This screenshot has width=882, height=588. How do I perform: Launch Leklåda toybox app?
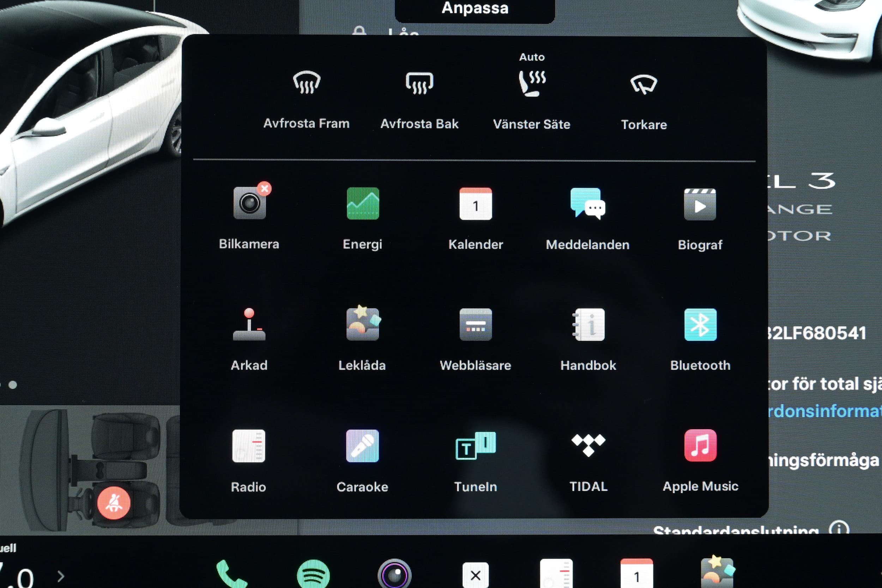[x=362, y=325]
